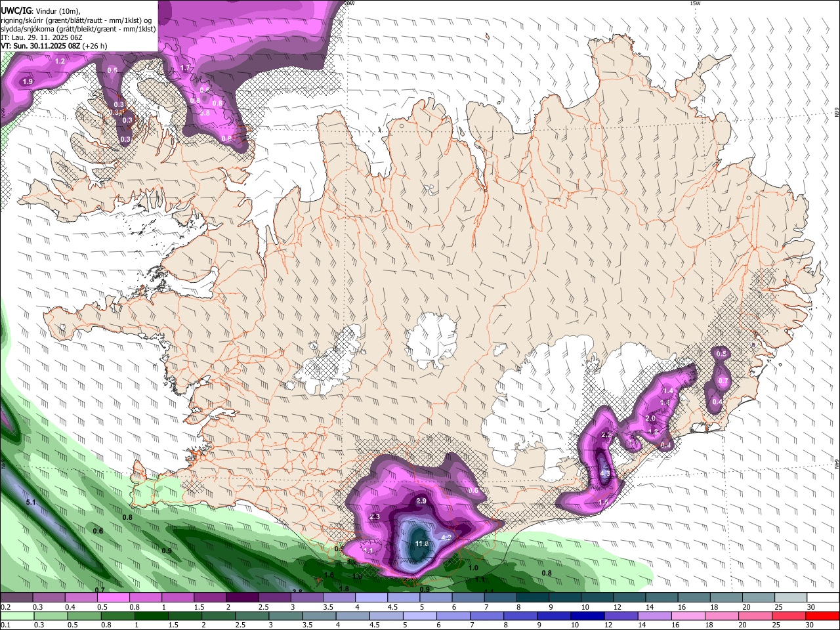840x630 pixels.
Task: Select white snow legend swatch after 30
Action: [x=824, y=597]
